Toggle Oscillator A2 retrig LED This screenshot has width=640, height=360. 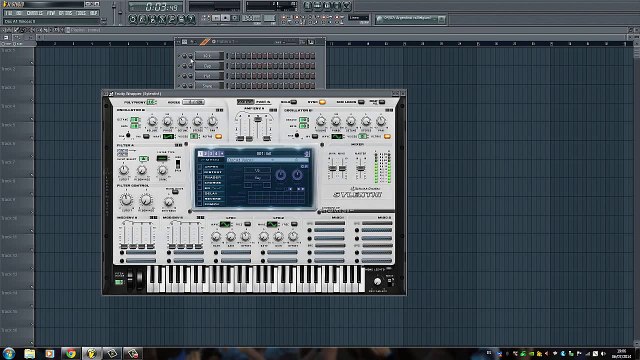click(387, 136)
